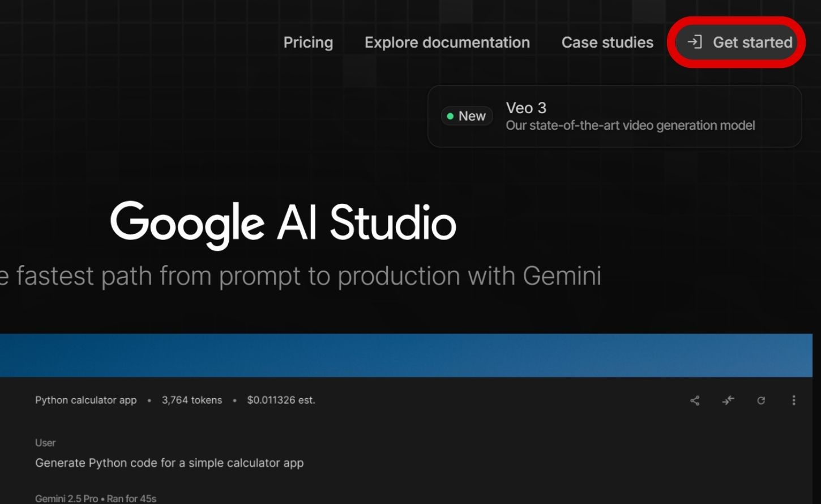821x504 pixels.
Task: Click the green dot on the New badge
Action: 450,116
